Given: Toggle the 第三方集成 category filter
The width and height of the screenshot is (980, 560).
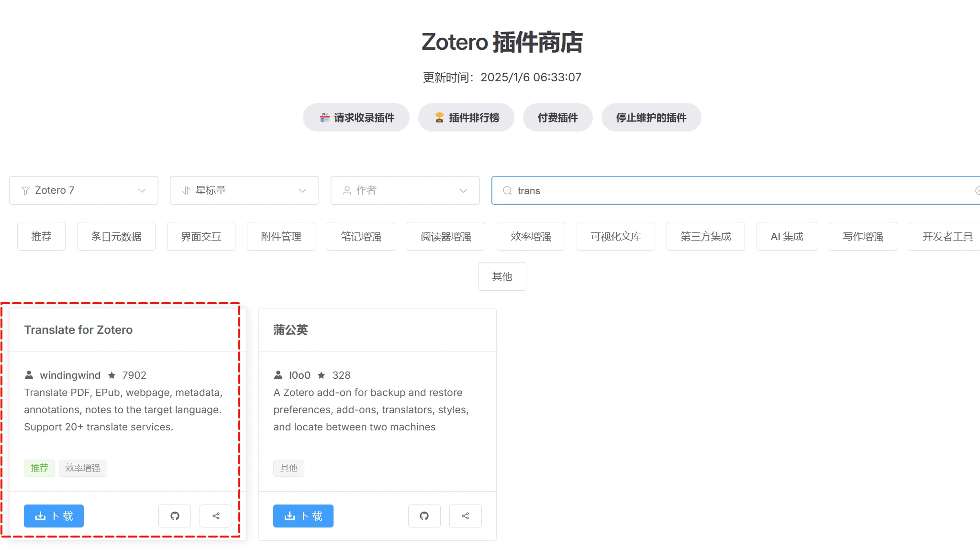Looking at the screenshot, I should 706,236.
